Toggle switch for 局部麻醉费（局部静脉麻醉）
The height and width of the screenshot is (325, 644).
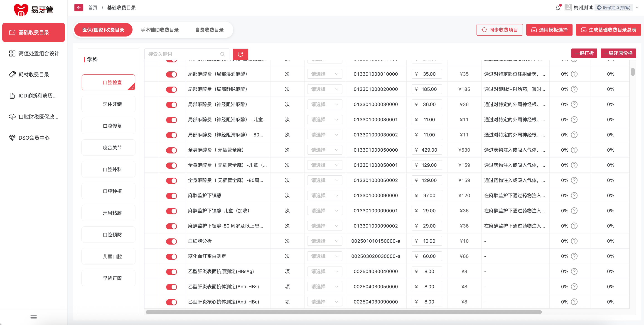coord(172,90)
